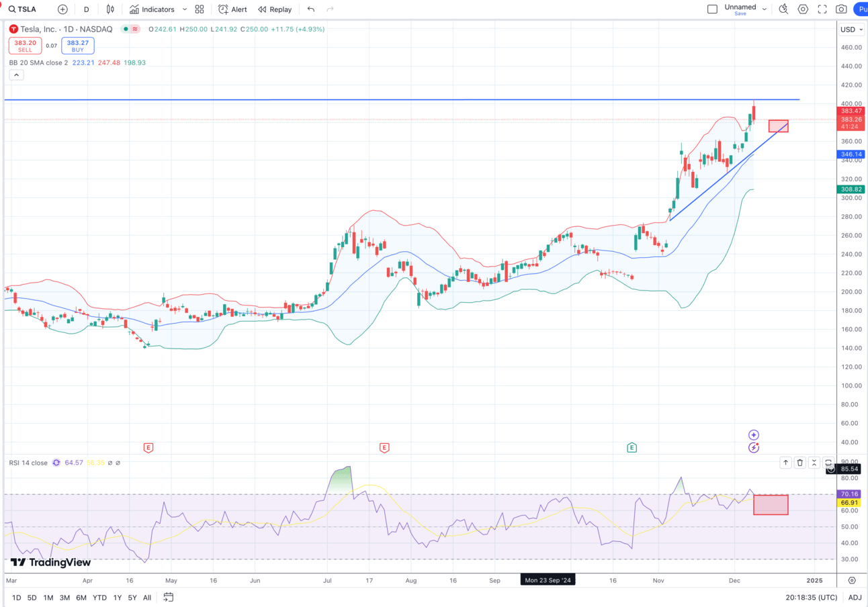Screen dimensions: 868x607
Task: Click the 66.91 yellow RSI-MA label
Action: click(x=850, y=503)
